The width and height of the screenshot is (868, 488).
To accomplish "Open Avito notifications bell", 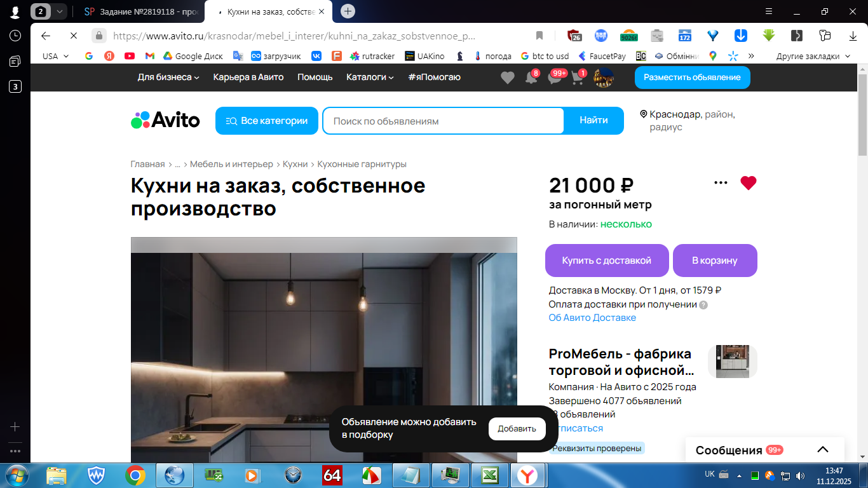I will coord(531,78).
